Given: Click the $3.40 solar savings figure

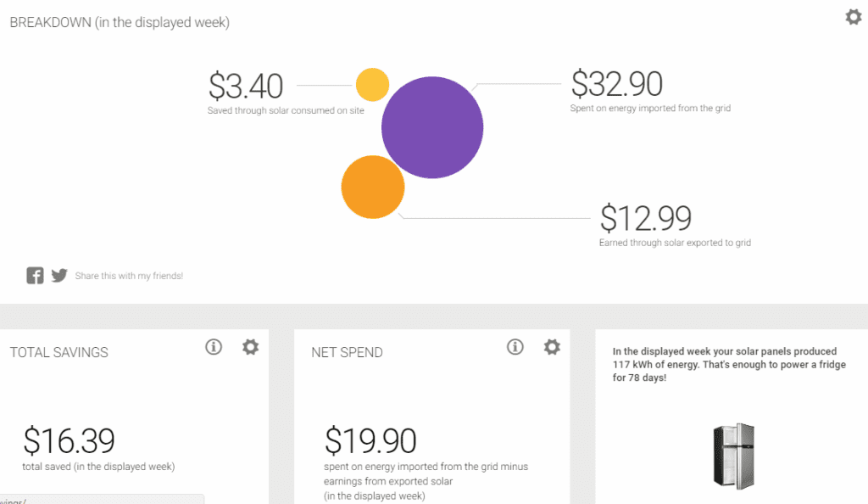Looking at the screenshot, I should [x=245, y=86].
